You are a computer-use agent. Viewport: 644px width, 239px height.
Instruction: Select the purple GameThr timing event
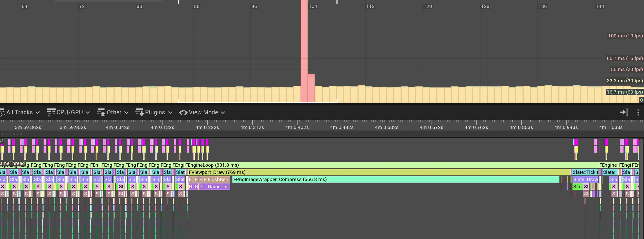pos(218,187)
